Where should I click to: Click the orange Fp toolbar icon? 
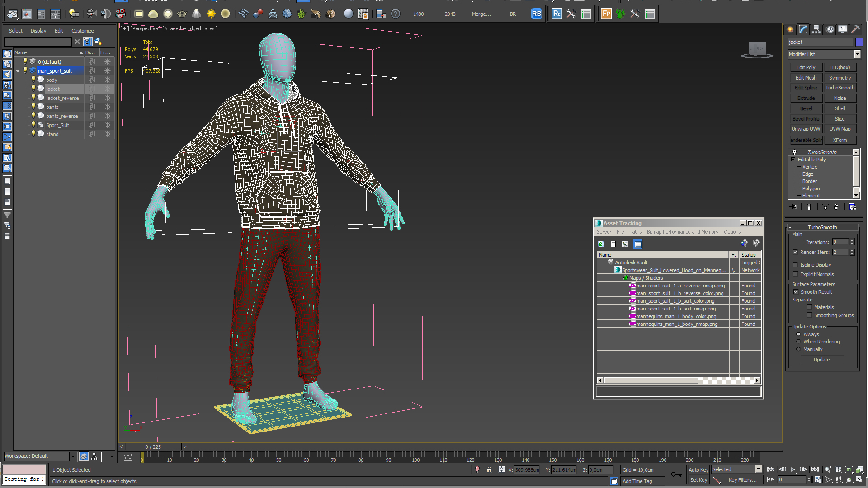(606, 14)
